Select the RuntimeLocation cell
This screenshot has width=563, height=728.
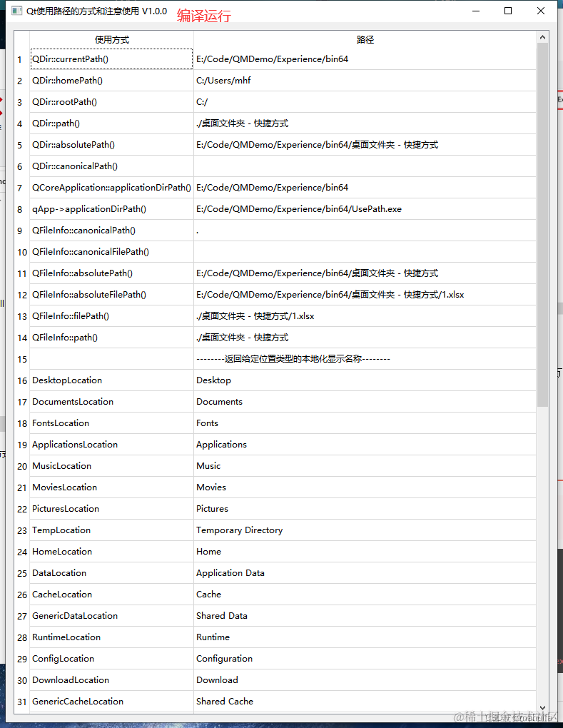tap(112, 637)
